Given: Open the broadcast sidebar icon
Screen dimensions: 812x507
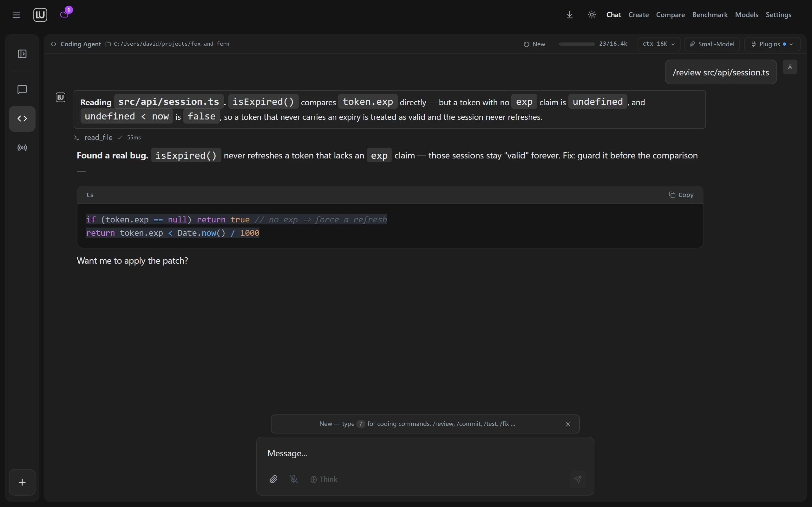Looking at the screenshot, I should tap(22, 148).
